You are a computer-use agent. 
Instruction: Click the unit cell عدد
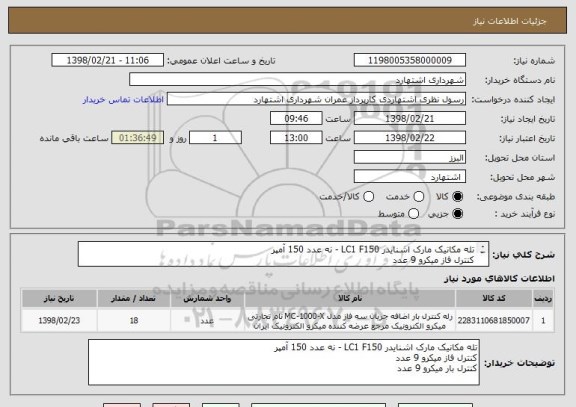point(207,321)
